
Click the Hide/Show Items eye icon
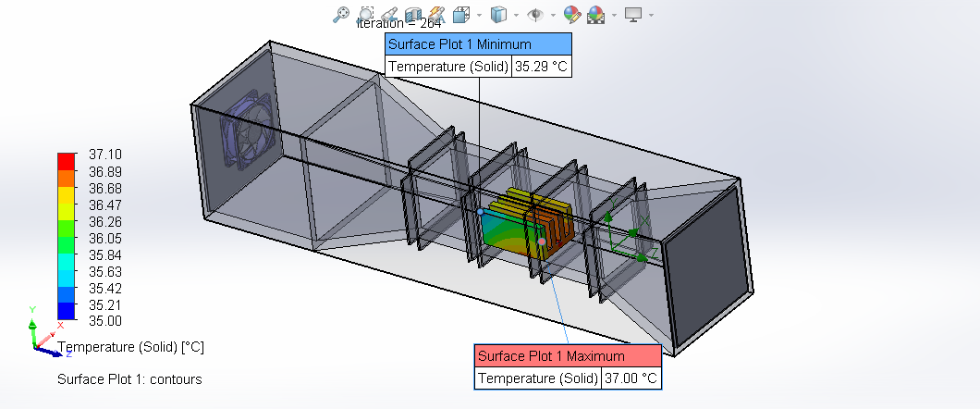click(535, 15)
